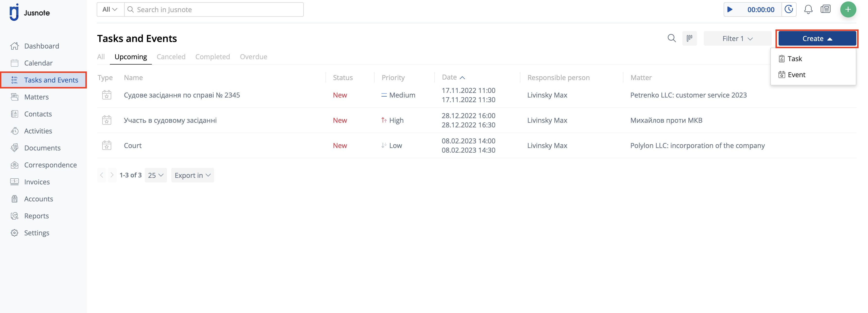Click New status in the Court row

point(340,145)
